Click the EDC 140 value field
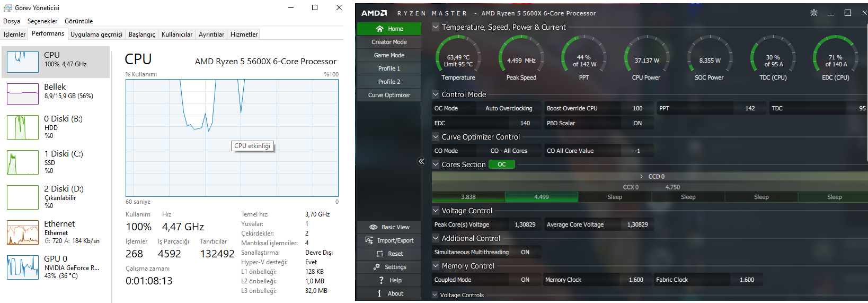 click(x=525, y=123)
